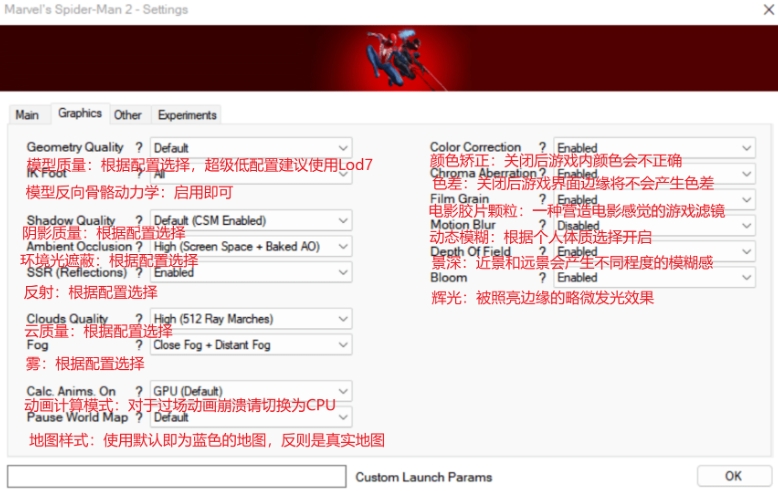Image resolution: width=778 pixels, height=491 pixels.
Task: Click the help question mark for Calc. Anims. On
Action: point(139,391)
